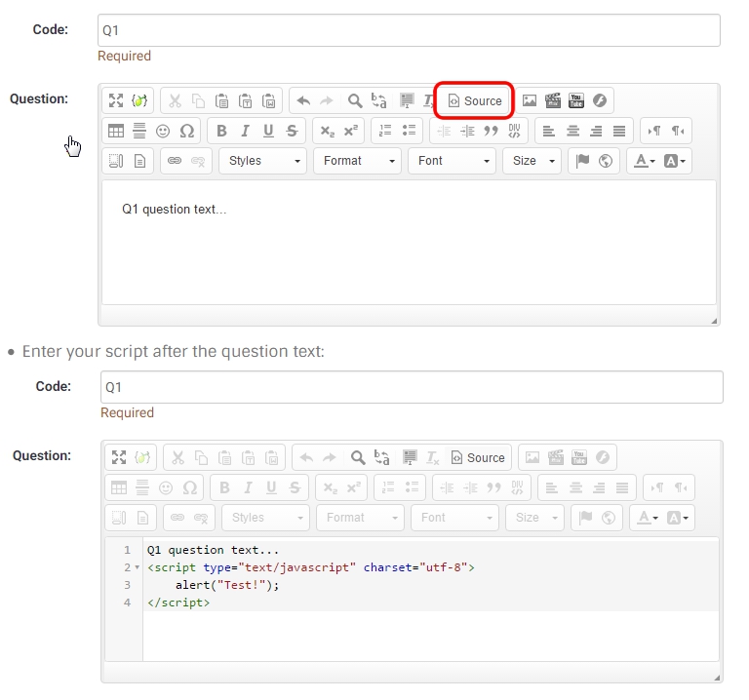Collapse the script tag fold arrow on line 2

pyautogui.click(x=136, y=567)
